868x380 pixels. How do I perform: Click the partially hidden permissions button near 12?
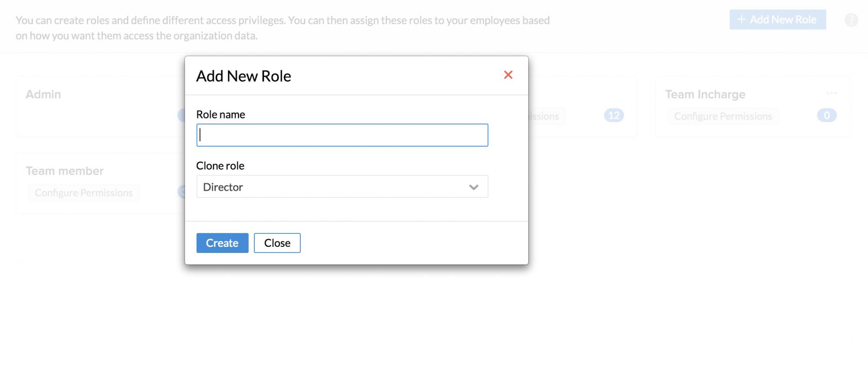pos(546,116)
